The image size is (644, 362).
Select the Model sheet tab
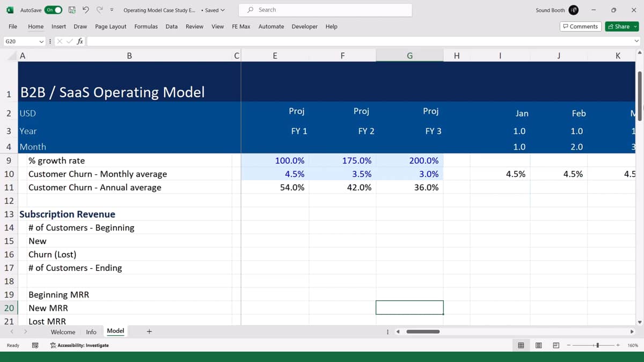(x=115, y=331)
